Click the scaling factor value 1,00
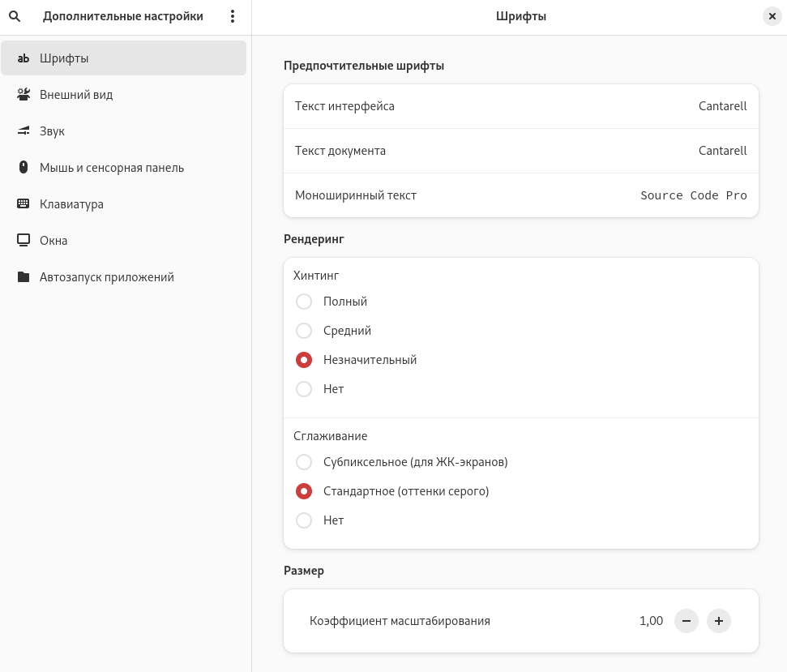The width and height of the screenshot is (787, 672). point(651,621)
